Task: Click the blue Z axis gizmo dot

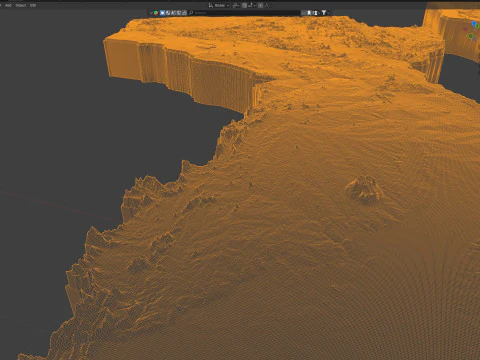Action: click(x=474, y=23)
